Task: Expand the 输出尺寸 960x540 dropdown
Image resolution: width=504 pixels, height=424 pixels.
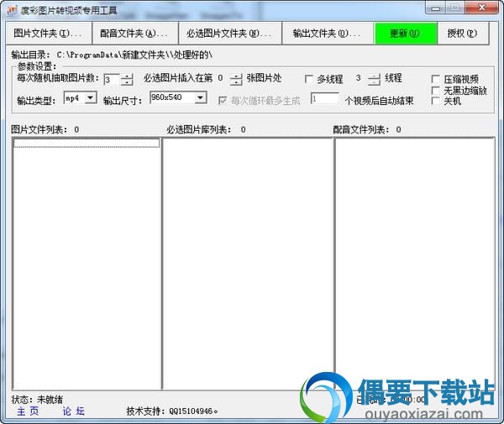Action: pyautogui.click(x=200, y=97)
